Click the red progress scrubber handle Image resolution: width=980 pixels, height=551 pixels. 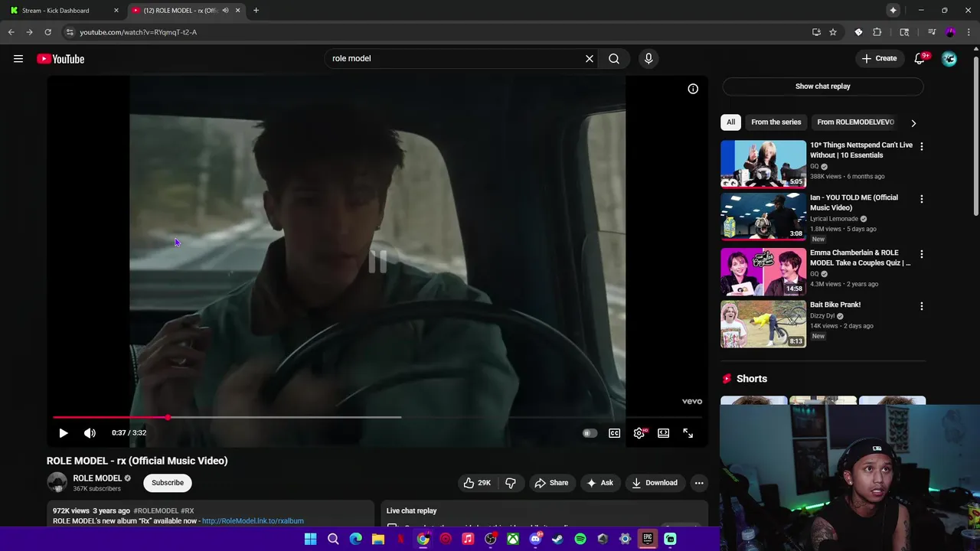(x=167, y=417)
